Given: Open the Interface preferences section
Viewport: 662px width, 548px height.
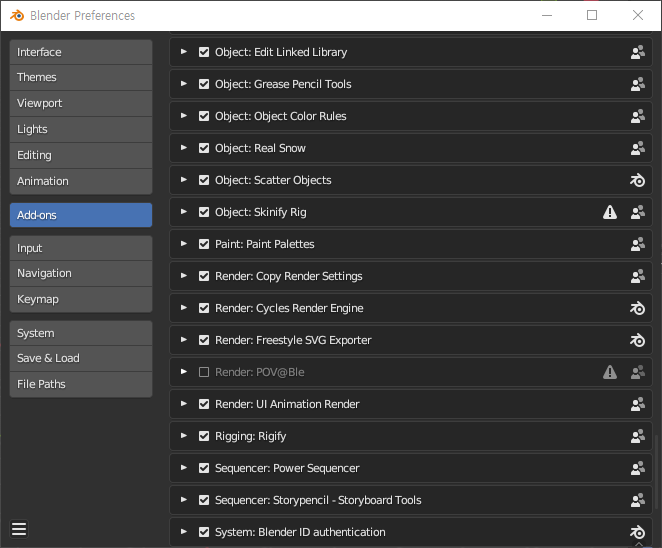Looking at the screenshot, I should (81, 52).
